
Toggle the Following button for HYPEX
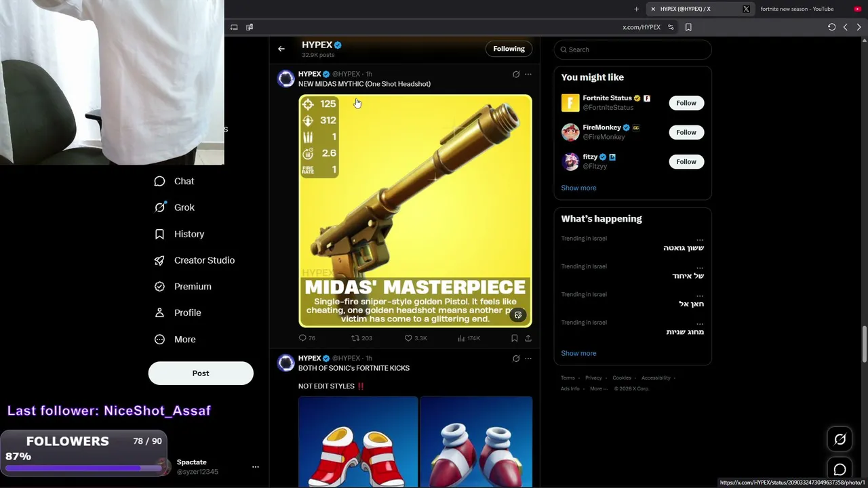pyautogui.click(x=509, y=49)
